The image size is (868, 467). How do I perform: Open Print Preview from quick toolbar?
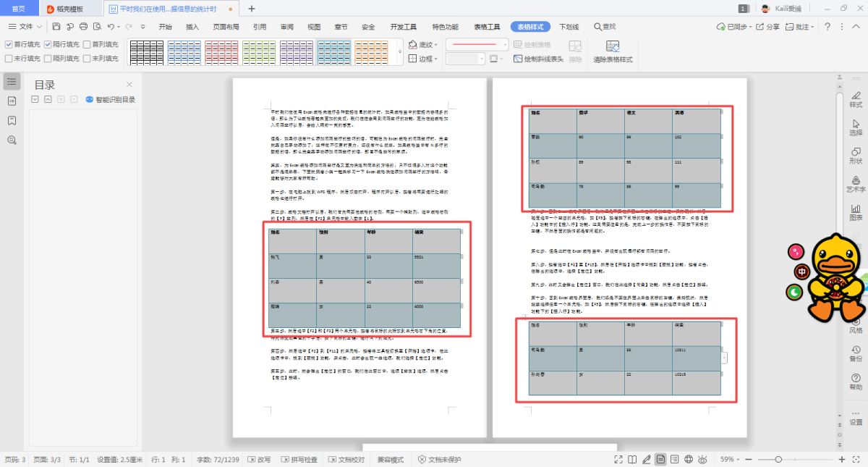(x=97, y=27)
